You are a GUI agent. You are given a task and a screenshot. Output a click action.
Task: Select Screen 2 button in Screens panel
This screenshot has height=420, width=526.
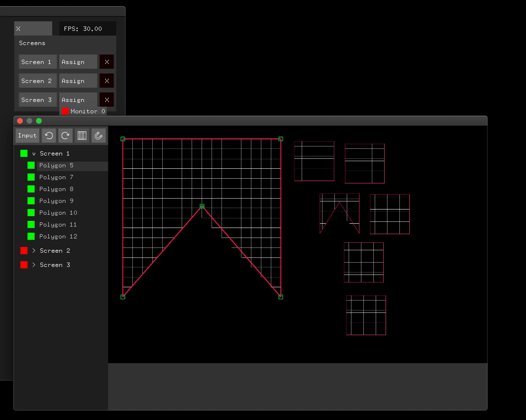(x=38, y=81)
